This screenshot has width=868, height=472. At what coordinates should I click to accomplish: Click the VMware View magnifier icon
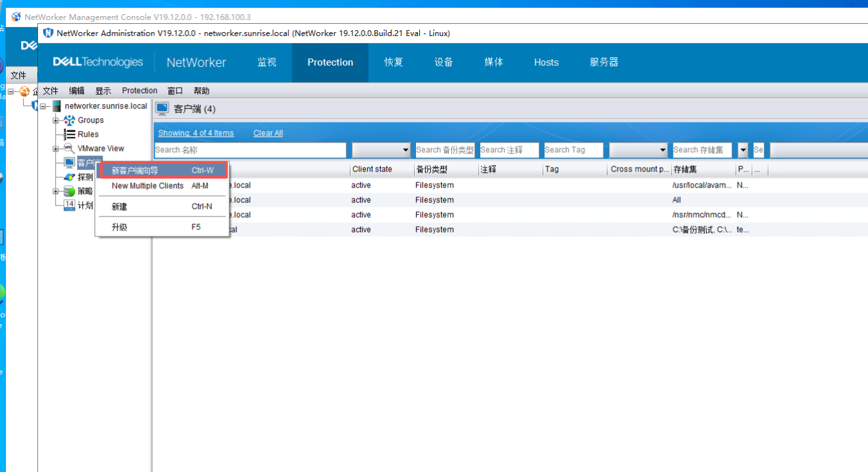point(69,148)
